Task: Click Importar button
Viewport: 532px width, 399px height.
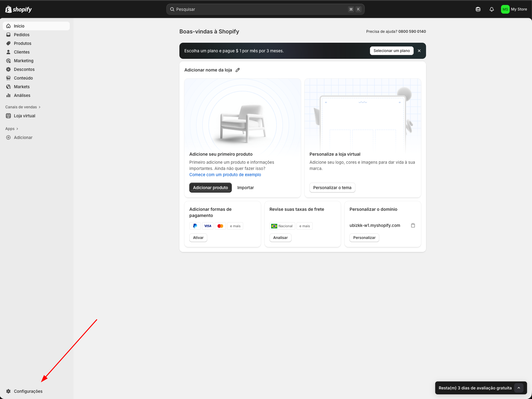Action: pos(245,188)
